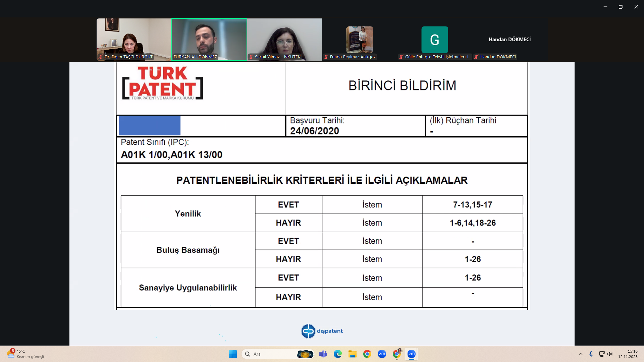Click the first Google Chrome taskbar icon

367,354
